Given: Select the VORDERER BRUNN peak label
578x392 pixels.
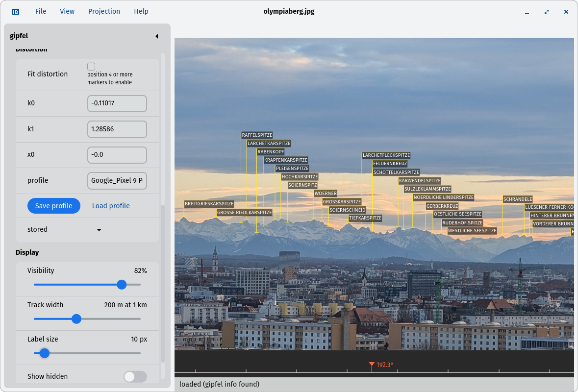Looking at the screenshot, I should click(553, 223).
